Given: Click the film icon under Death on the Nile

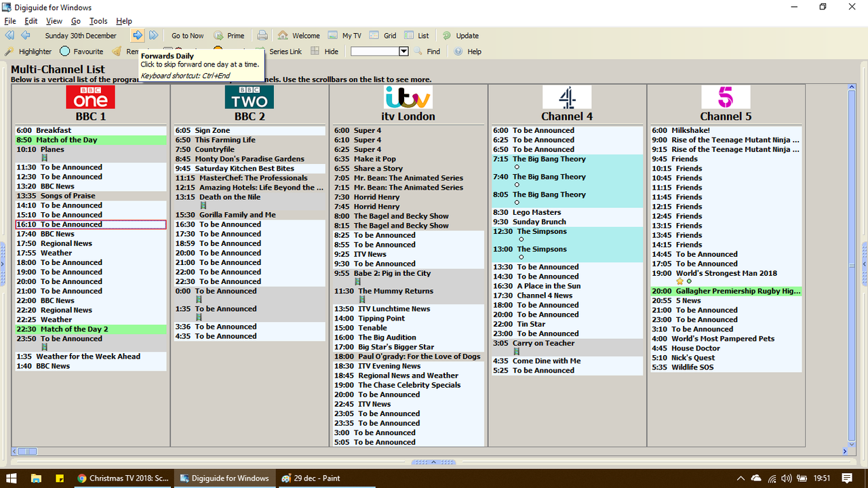Looking at the screenshot, I should [x=203, y=205].
